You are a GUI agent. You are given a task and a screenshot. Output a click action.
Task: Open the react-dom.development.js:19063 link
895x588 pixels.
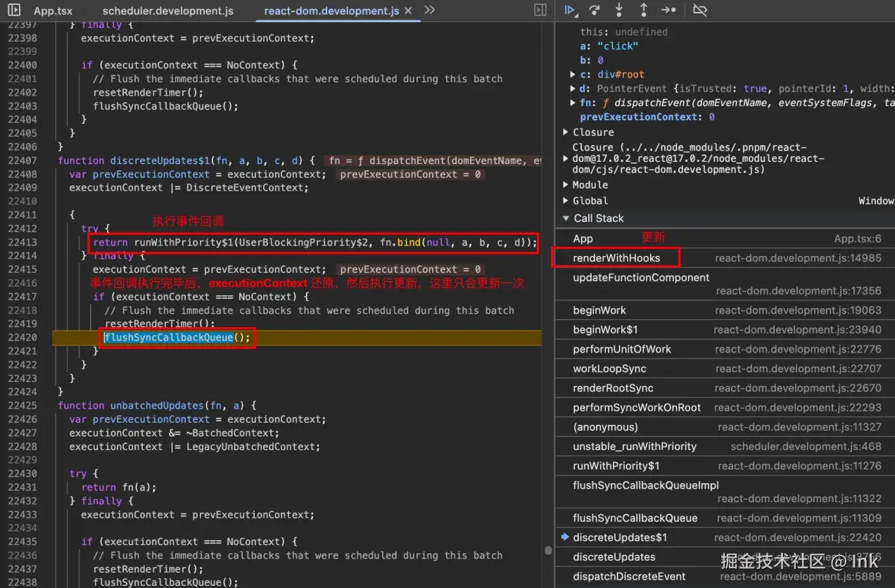[798, 310]
